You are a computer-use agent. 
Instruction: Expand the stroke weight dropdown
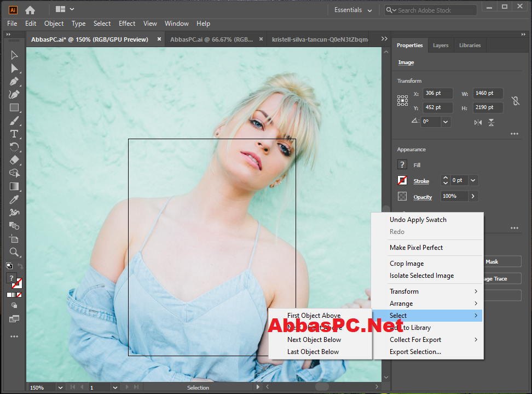click(473, 180)
